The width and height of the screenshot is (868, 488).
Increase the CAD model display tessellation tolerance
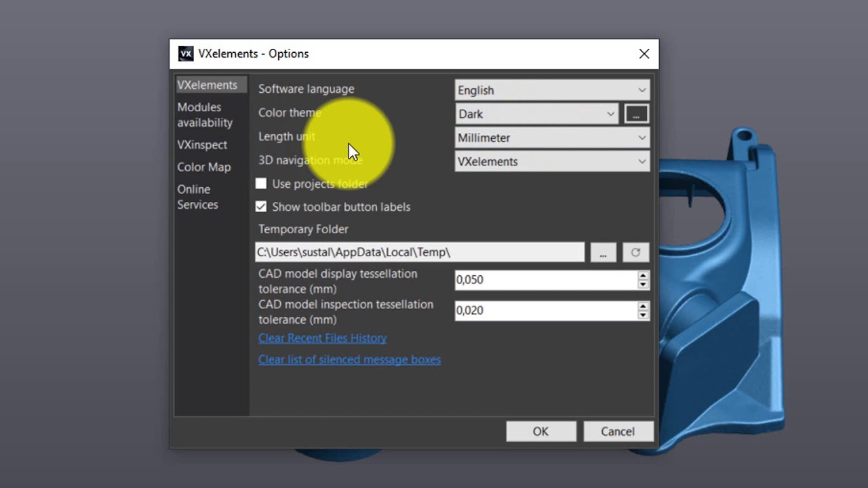tap(642, 276)
